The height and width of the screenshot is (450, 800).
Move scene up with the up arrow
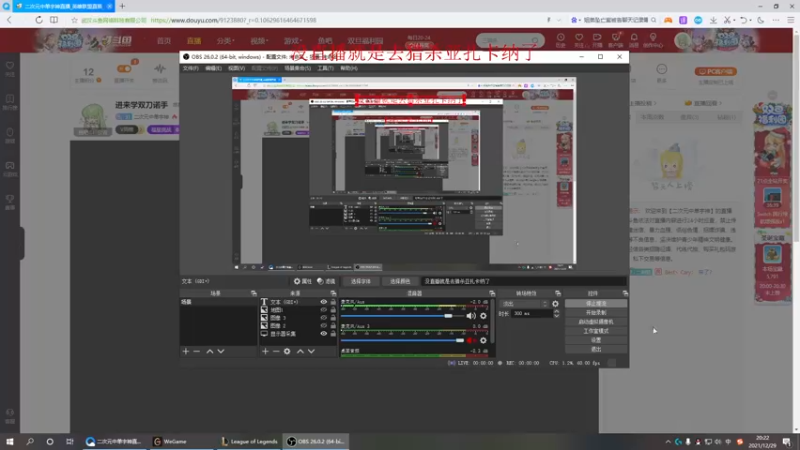210,351
